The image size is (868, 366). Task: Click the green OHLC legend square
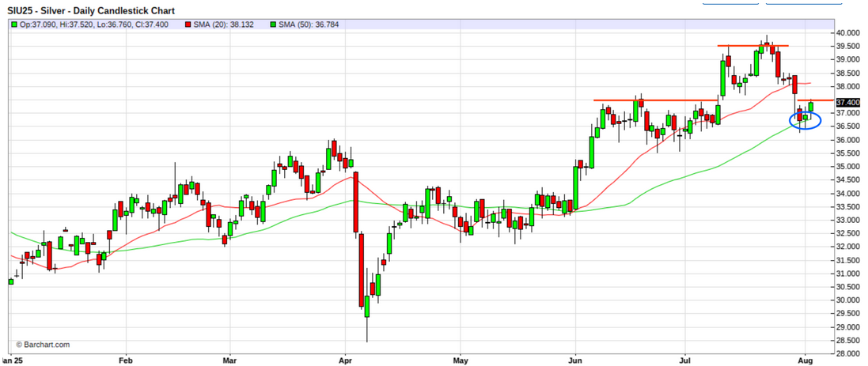tap(14, 25)
